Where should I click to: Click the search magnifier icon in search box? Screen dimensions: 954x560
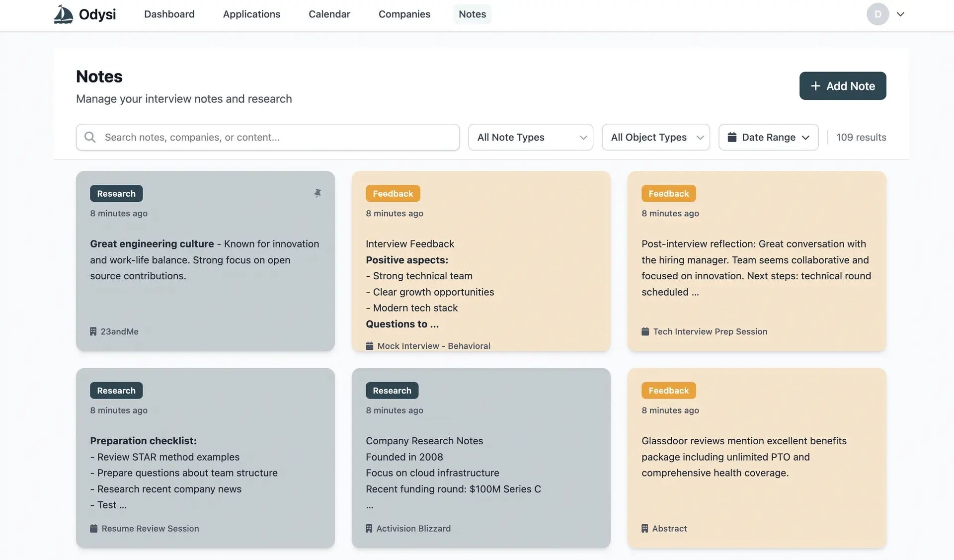point(90,137)
